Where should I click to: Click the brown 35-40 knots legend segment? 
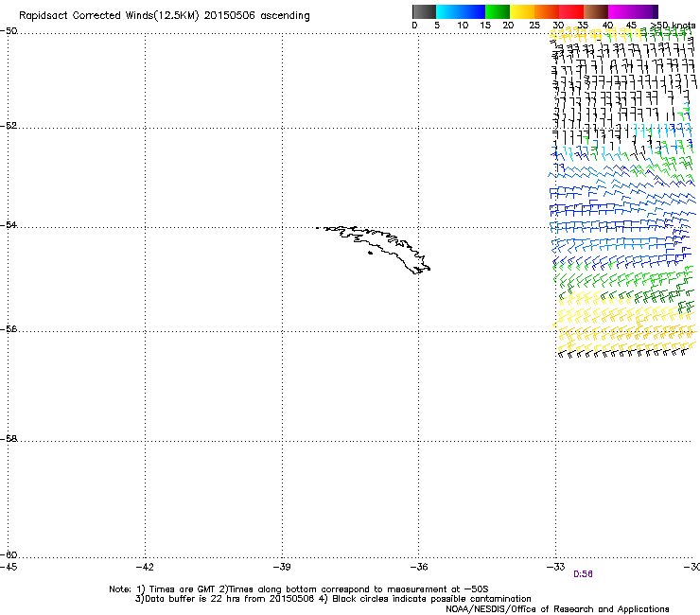click(596, 11)
